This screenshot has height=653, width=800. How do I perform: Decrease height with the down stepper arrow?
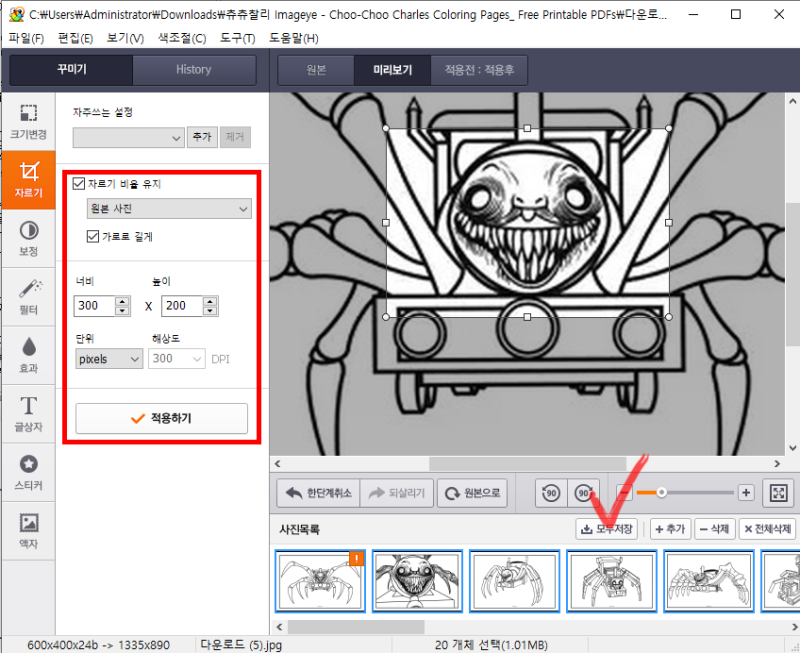click(210, 311)
